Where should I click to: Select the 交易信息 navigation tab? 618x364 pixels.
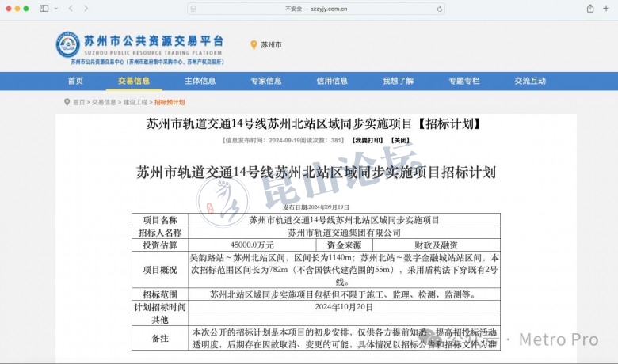click(x=134, y=81)
